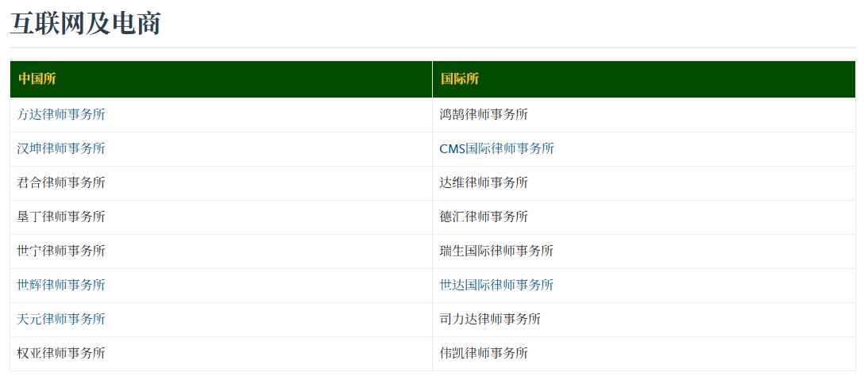Select the 君合律师事务所 cell

point(221,183)
